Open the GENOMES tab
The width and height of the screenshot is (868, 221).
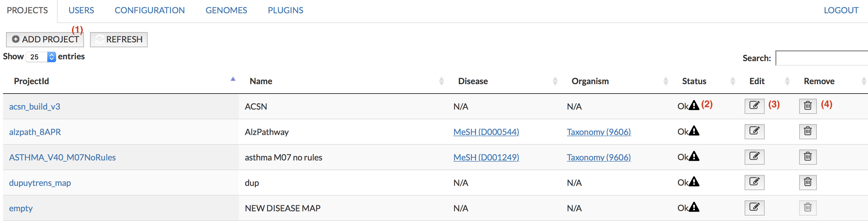pyautogui.click(x=226, y=10)
